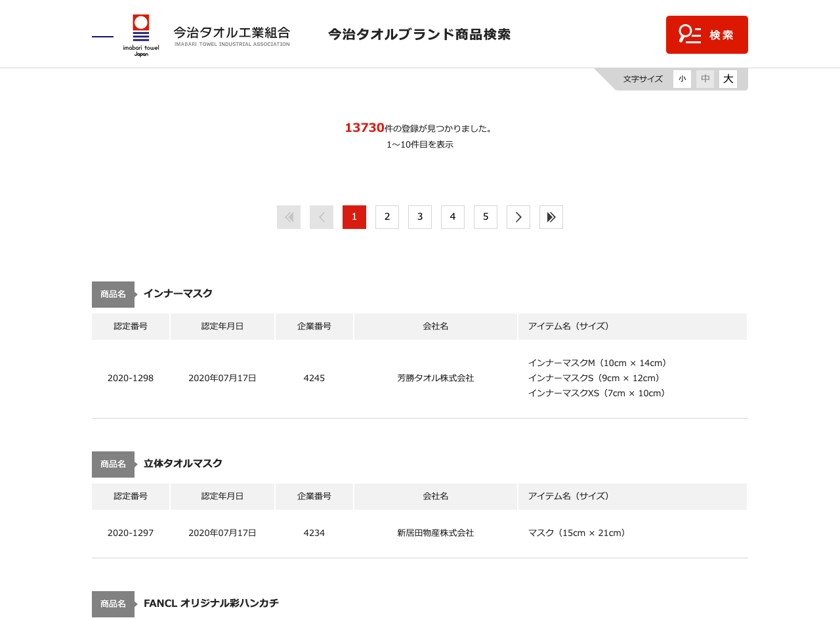Select the 小 small font size

point(682,79)
